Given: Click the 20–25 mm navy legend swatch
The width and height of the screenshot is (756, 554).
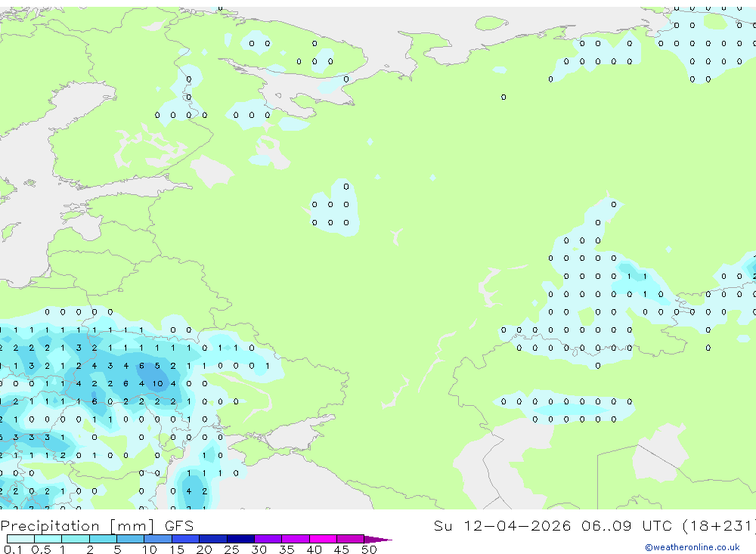Looking at the screenshot, I should click(x=213, y=539).
